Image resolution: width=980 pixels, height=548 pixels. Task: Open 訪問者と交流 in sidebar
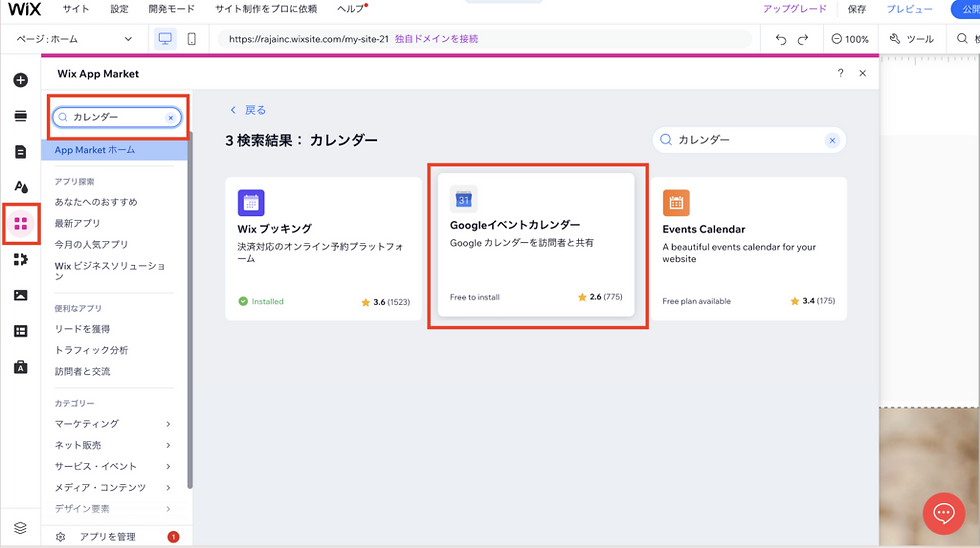(x=82, y=371)
